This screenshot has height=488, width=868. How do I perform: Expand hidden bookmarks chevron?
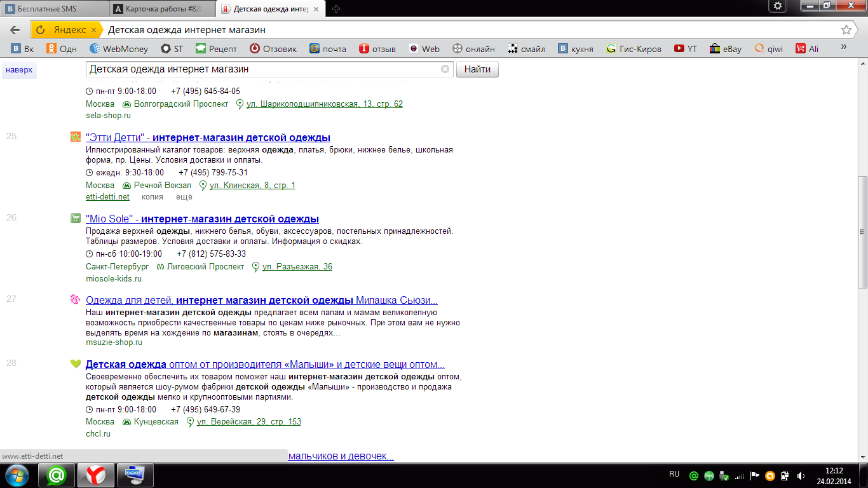[x=844, y=47]
